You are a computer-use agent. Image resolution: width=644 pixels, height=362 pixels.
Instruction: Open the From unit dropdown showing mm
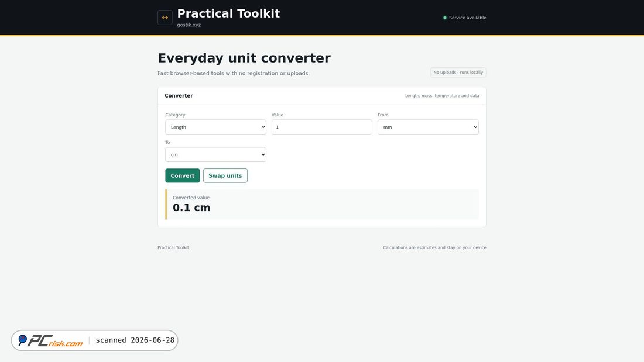point(428,127)
